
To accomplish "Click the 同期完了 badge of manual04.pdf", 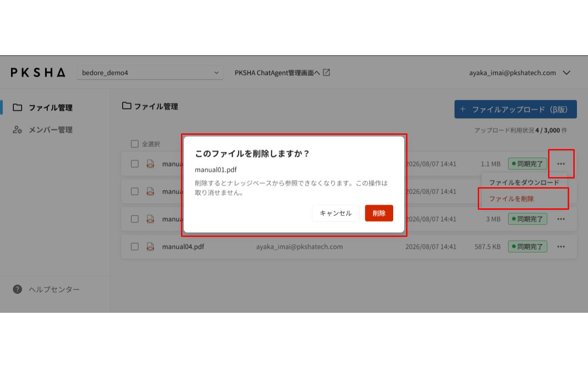I will point(527,247).
